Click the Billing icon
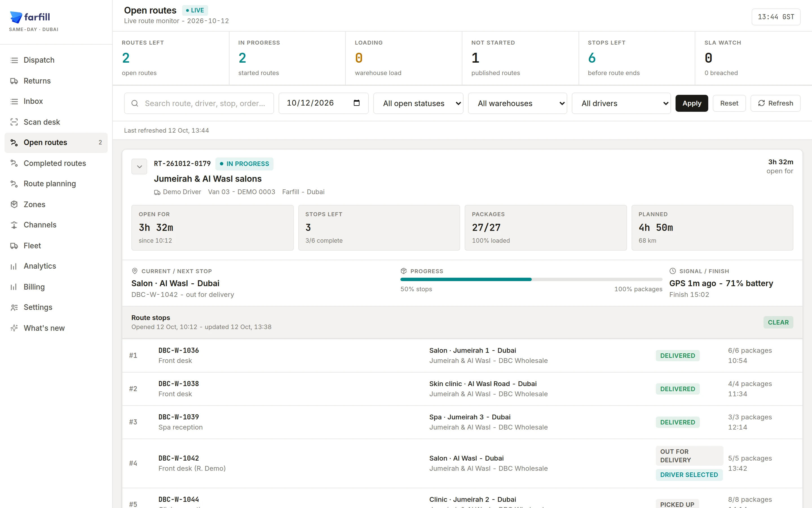 pos(14,287)
